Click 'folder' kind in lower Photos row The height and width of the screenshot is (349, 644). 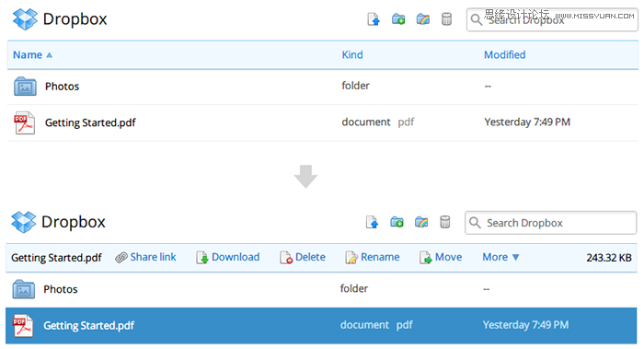(x=354, y=288)
